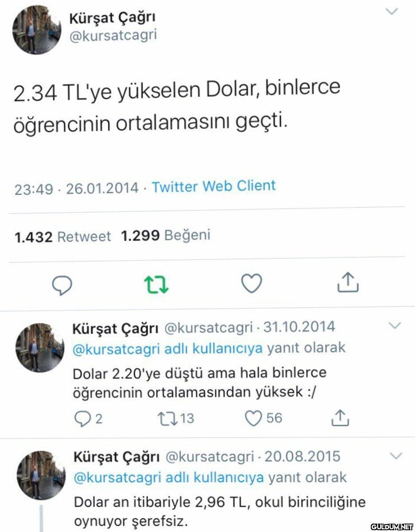This screenshot has height=532, width=415.
Task: Open reply icon with 2 comments
Action: [x=88, y=419]
